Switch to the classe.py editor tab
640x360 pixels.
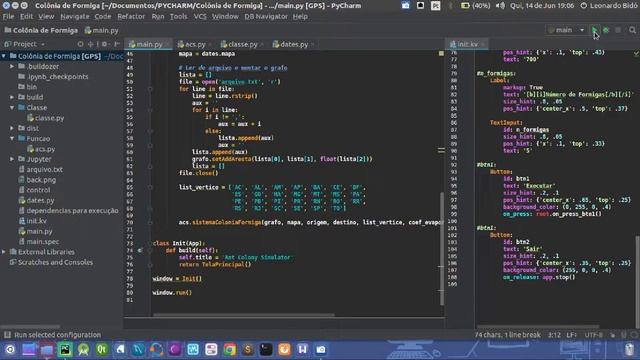[x=242, y=44]
